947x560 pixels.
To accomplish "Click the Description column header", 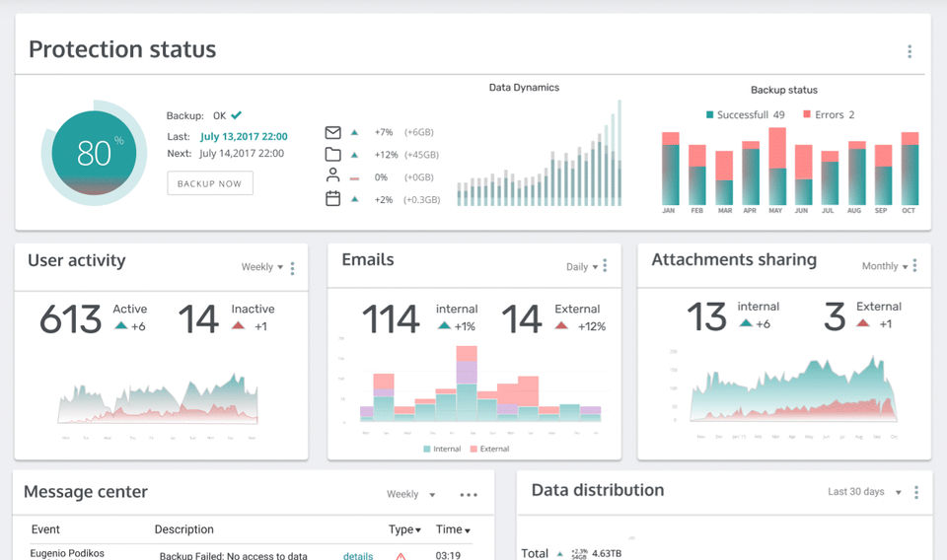I will (184, 529).
